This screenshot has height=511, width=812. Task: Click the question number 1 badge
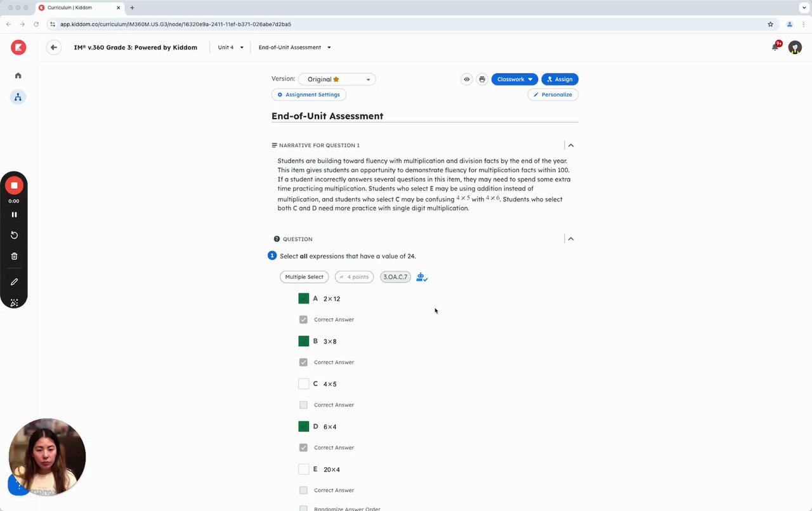click(272, 256)
